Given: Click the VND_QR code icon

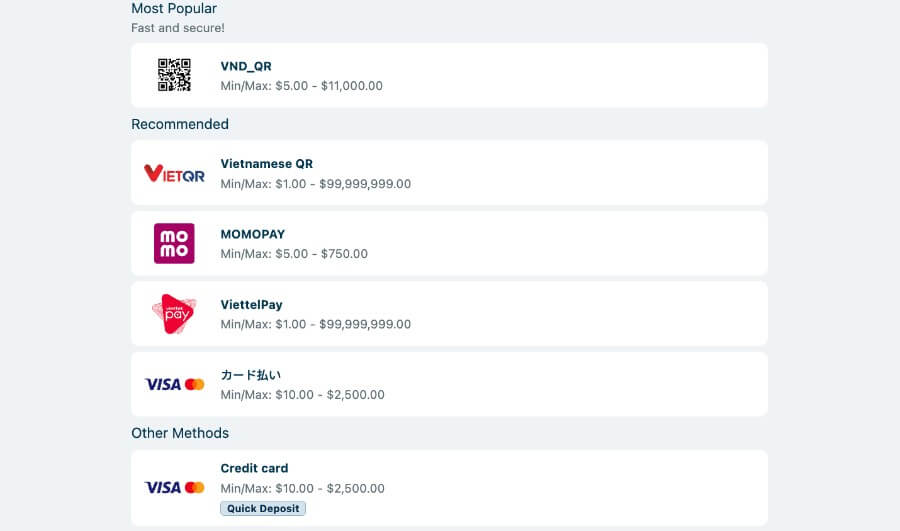Looking at the screenshot, I should 174,75.
